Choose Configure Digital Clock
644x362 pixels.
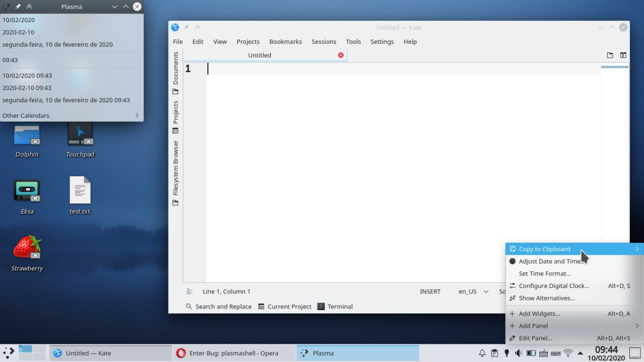coord(575,286)
